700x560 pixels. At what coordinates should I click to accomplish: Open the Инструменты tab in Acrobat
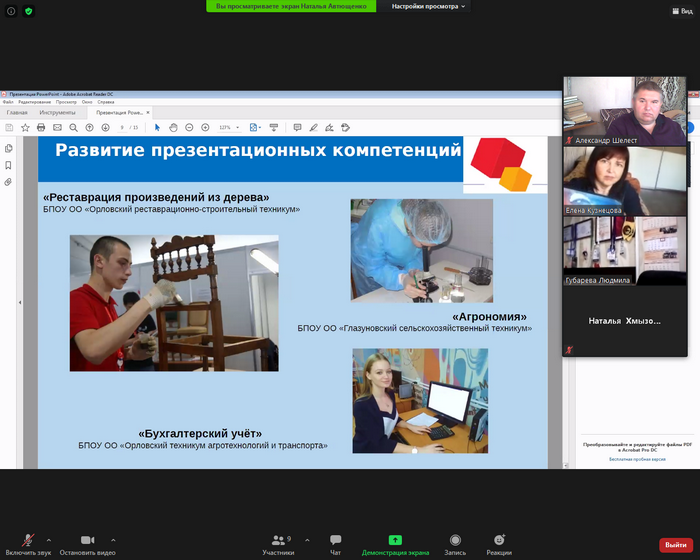tap(57, 113)
